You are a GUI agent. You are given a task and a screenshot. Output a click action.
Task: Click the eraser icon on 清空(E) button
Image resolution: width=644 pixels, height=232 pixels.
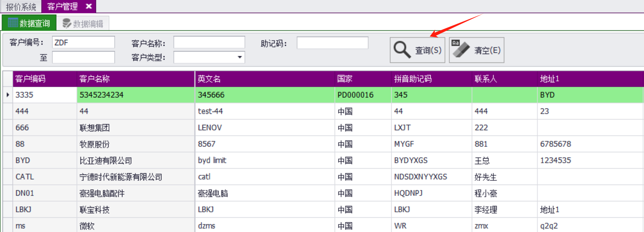pyautogui.click(x=460, y=50)
